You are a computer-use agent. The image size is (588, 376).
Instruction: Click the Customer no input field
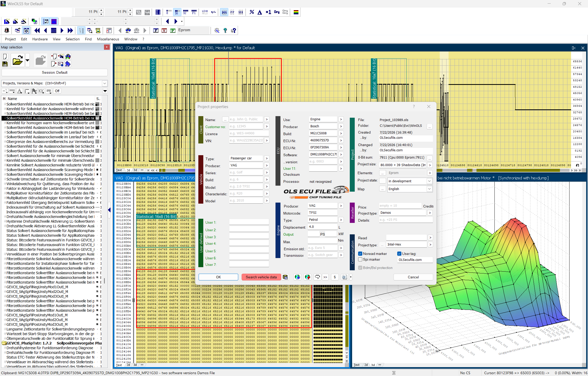246,126
